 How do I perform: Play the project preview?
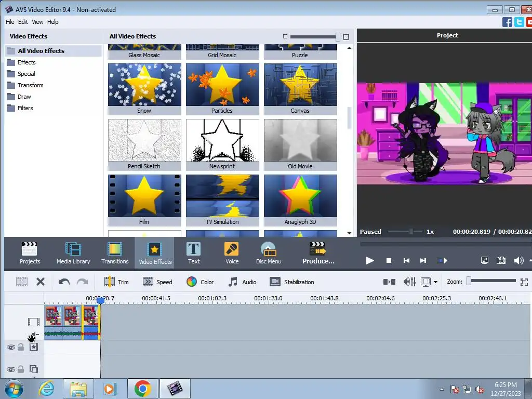370,261
